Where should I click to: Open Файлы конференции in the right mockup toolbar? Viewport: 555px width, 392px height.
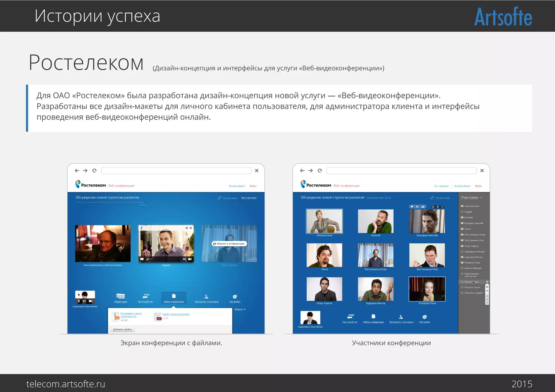pos(373,319)
